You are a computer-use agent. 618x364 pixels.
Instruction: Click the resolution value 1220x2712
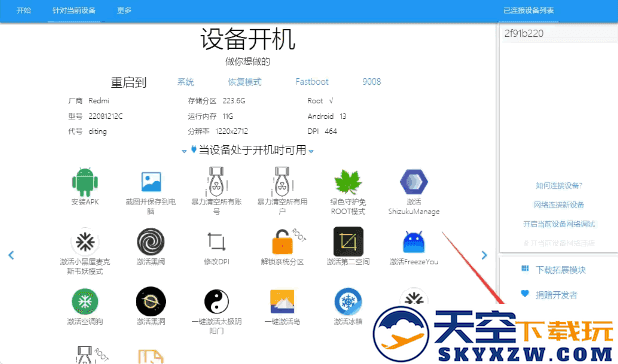[232, 131]
